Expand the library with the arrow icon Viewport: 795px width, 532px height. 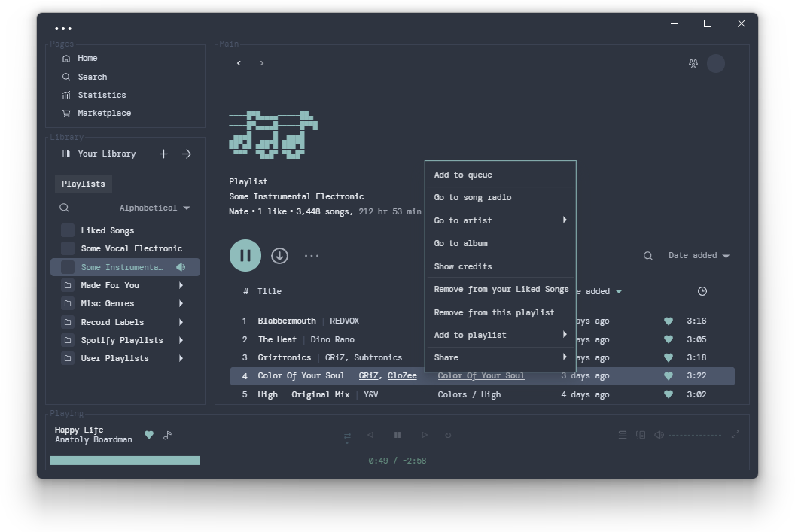click(x=187, y=154)
